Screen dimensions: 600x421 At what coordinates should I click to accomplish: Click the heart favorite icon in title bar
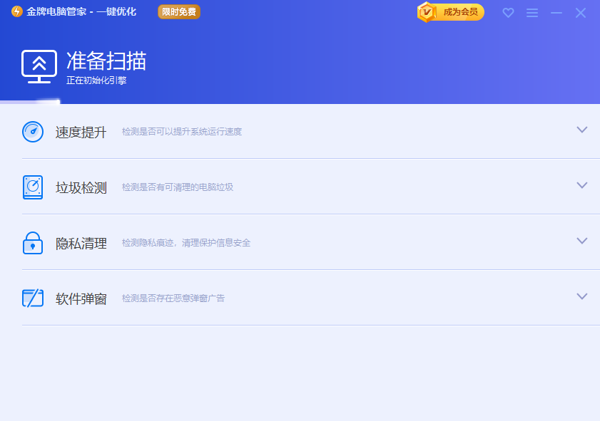pos(507,13)
